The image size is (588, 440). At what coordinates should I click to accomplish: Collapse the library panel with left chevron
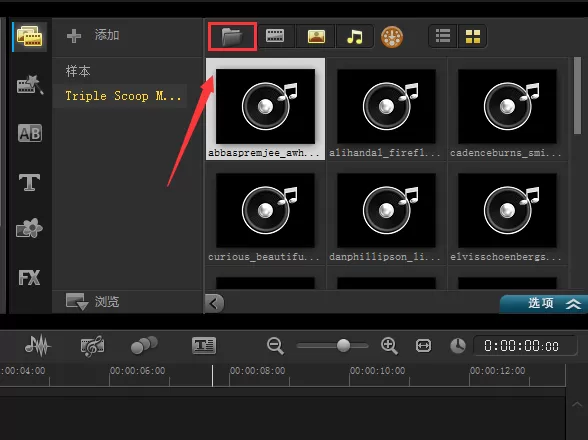tap(214, 303)
